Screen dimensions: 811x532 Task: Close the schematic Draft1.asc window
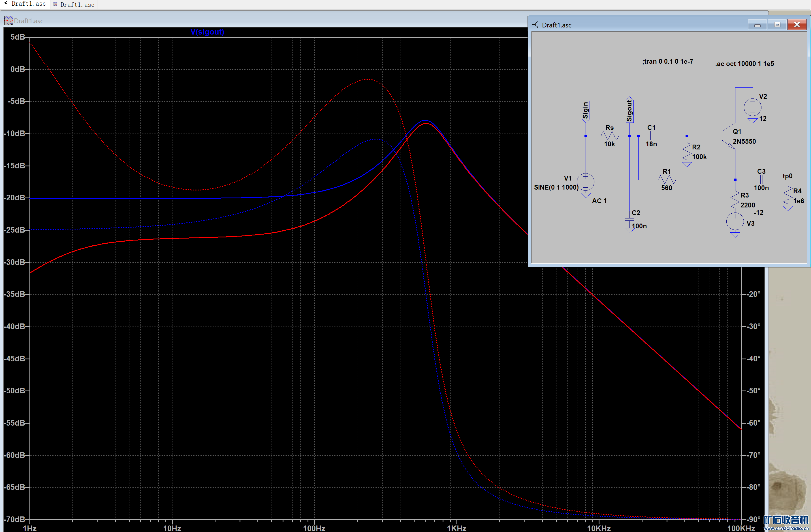click(x=797, y=25)
